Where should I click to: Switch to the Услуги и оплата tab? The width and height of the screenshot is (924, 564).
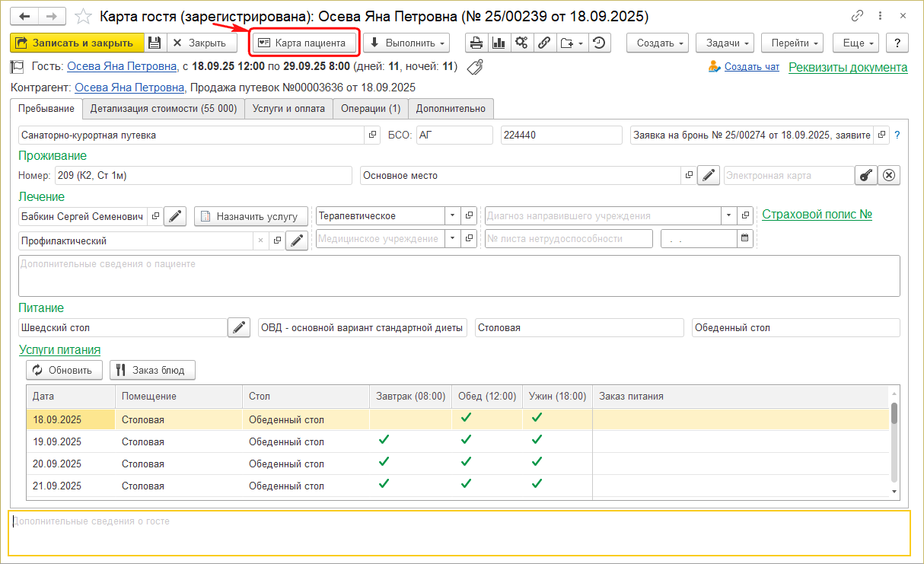pyautogui.click(x=288, y=109)
